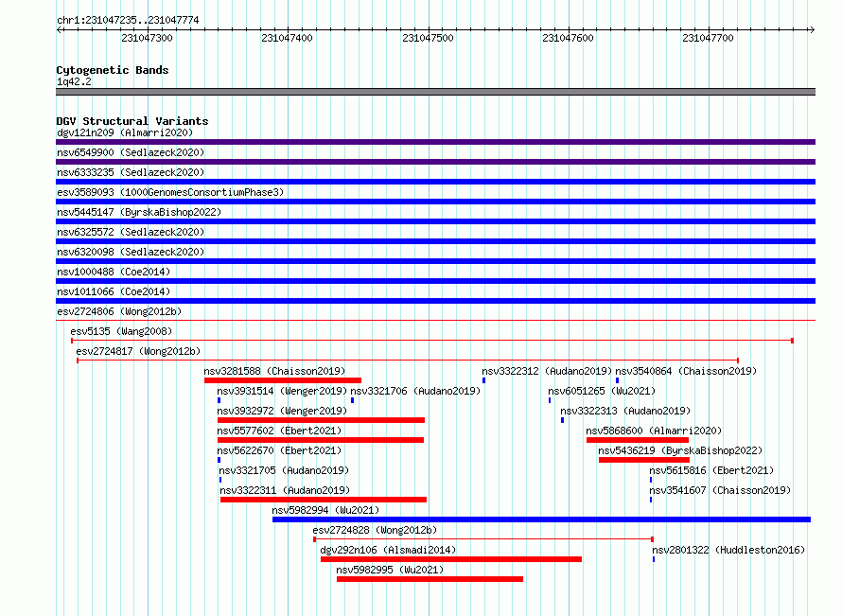The image size is (842, 616).
Task: Click the chr1:231047235..231047774 coordinates text
Action: [x=128, y=20]
